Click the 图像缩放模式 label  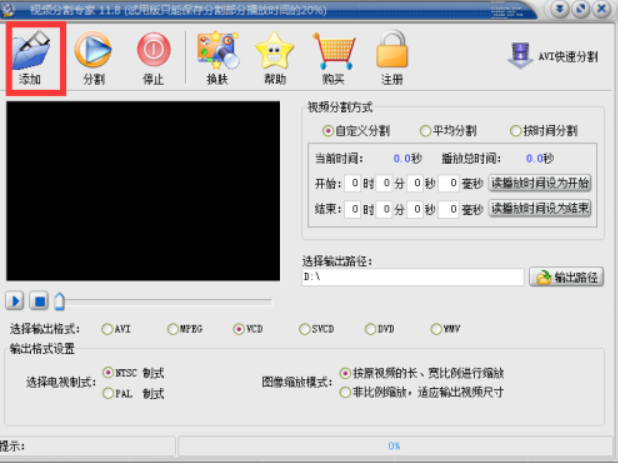tap(297, 382)
